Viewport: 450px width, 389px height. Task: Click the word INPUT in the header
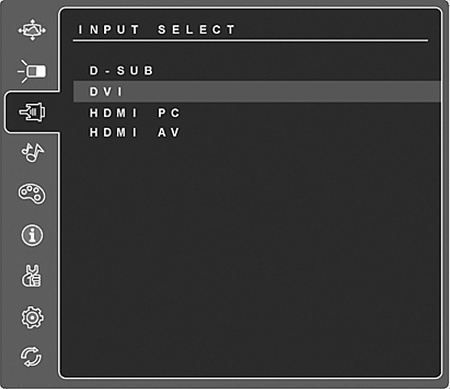108,30
